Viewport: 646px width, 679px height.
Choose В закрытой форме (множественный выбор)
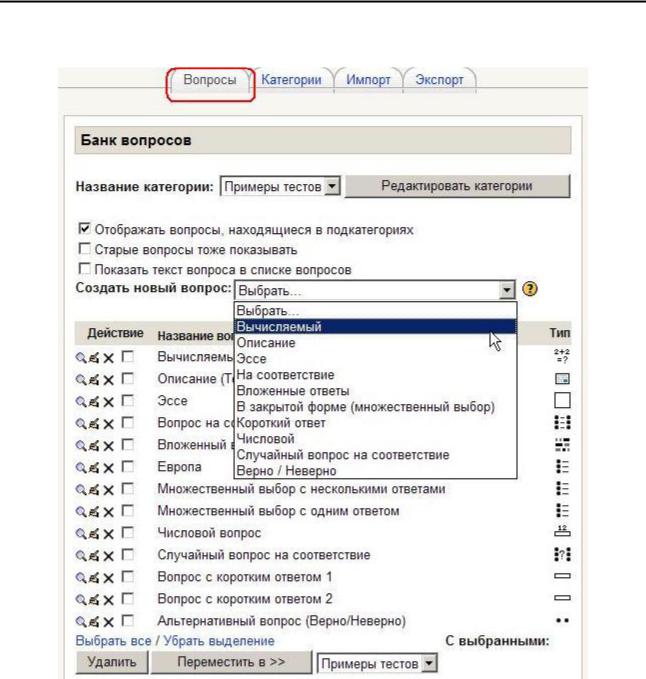pyautogui.click(x=375, y=407)
